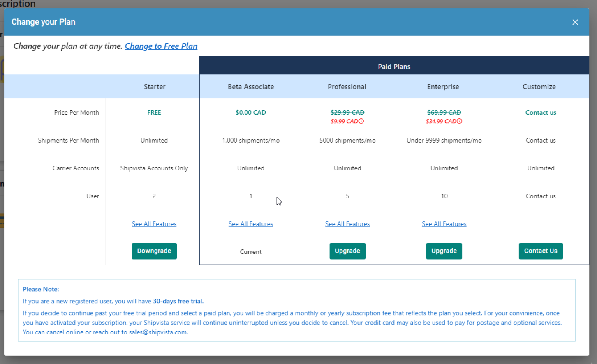Click user count 10 for Enterprise

(444, 196)
